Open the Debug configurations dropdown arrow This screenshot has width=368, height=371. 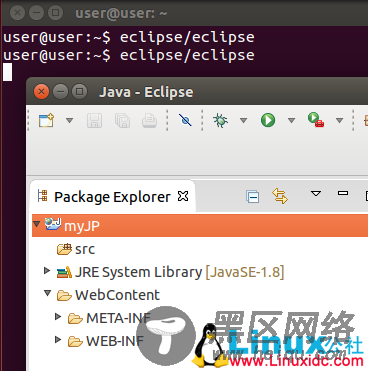[x=244, y=120]
